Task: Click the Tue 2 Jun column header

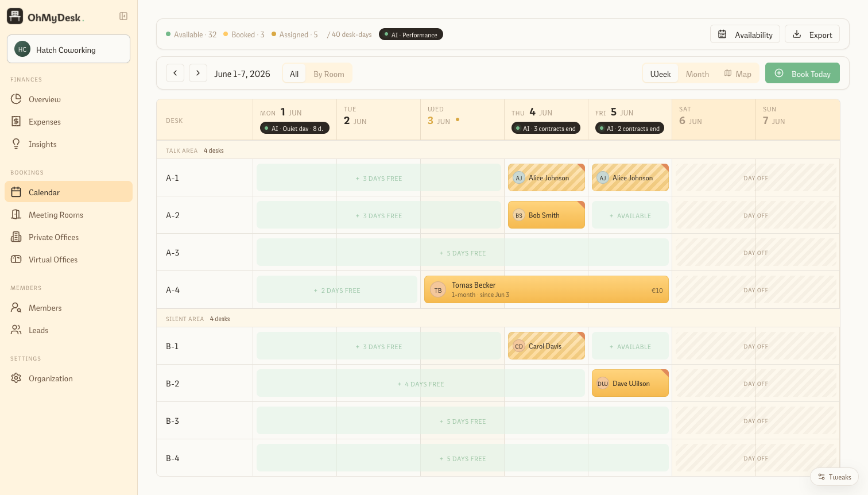Action: [378, 119]
